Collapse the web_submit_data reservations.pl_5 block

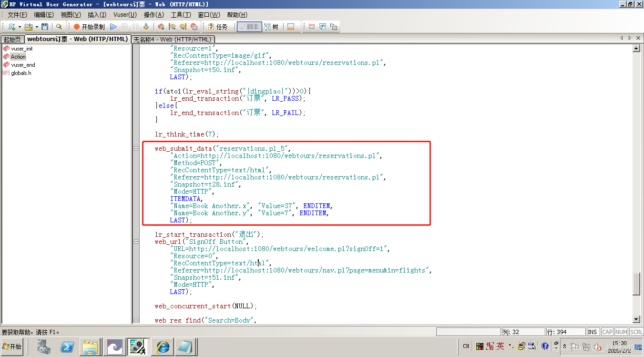pyautogui.click(x=136, y=148)
